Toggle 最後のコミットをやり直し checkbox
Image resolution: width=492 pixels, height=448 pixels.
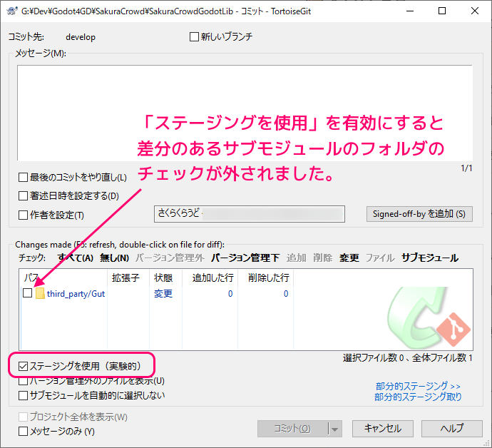click(24, 177)
